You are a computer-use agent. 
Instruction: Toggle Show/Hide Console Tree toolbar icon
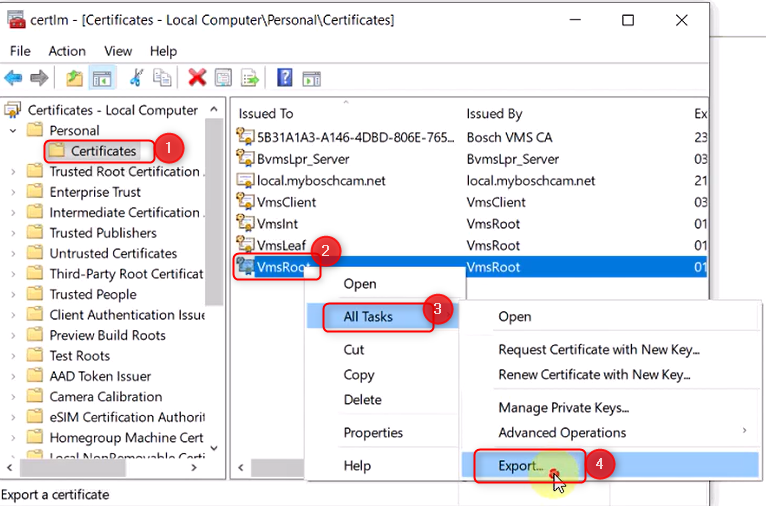pos(101,78)
